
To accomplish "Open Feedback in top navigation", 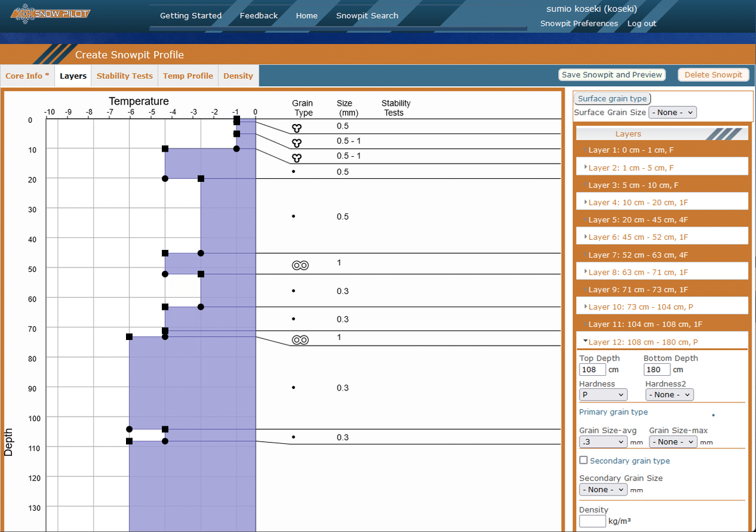I will tap(259, 16).
